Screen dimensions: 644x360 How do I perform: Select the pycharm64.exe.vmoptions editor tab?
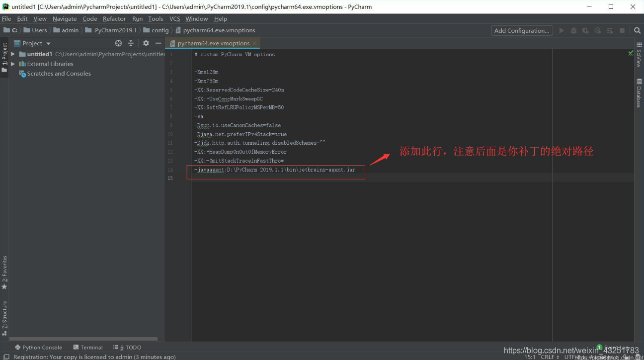[213, 43]
